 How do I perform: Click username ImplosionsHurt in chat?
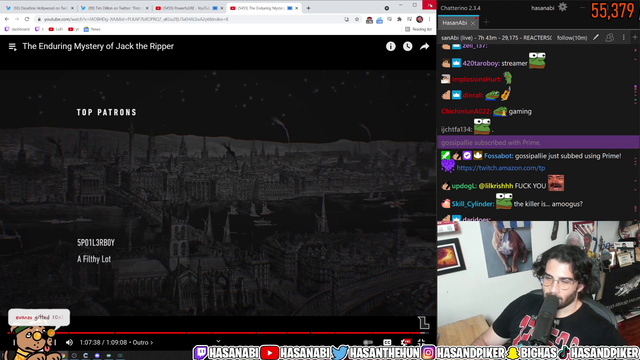click(476, 79)
